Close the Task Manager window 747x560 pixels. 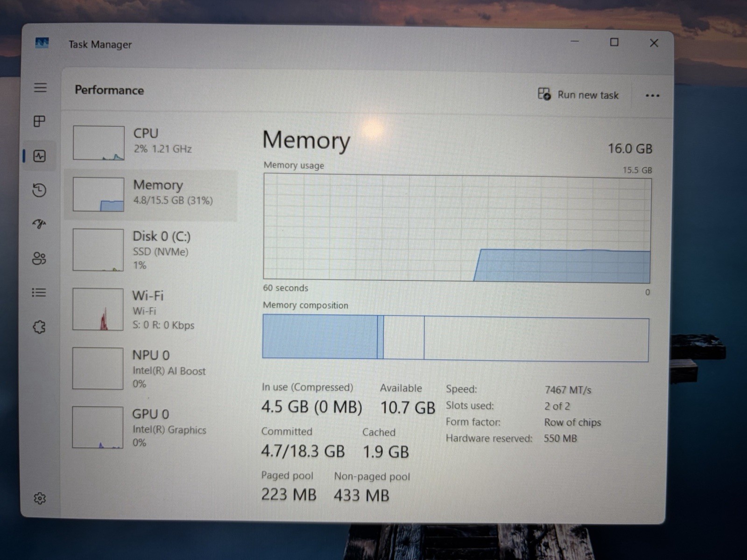tap(654, 43)
